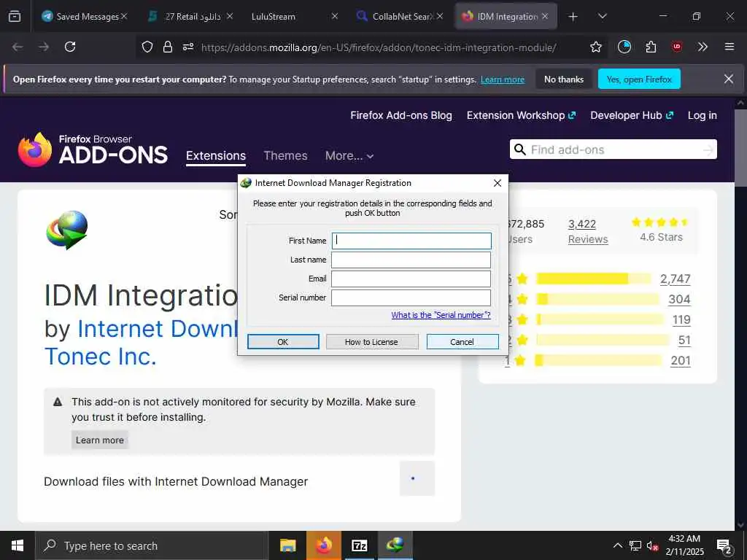
Task: Open 7-Zip from the taskbar
Action: 360,545
